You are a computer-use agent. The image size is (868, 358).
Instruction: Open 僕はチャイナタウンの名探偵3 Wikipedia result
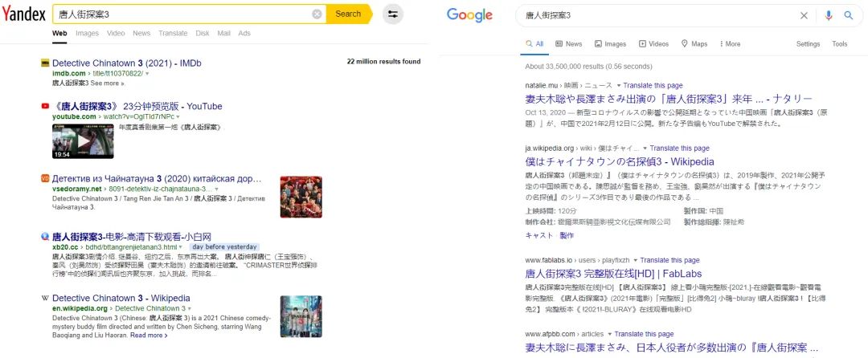click(x=620, y=162)
